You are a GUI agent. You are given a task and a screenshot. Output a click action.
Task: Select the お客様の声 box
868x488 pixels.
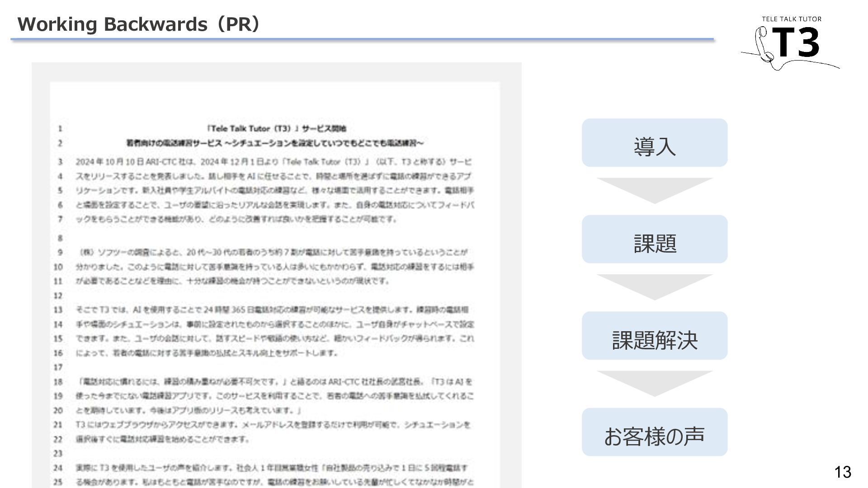(654, 432)
